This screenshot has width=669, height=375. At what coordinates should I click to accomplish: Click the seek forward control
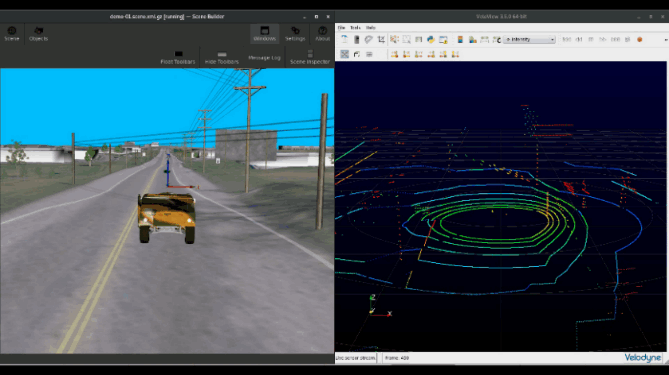[x=602, y=39]
